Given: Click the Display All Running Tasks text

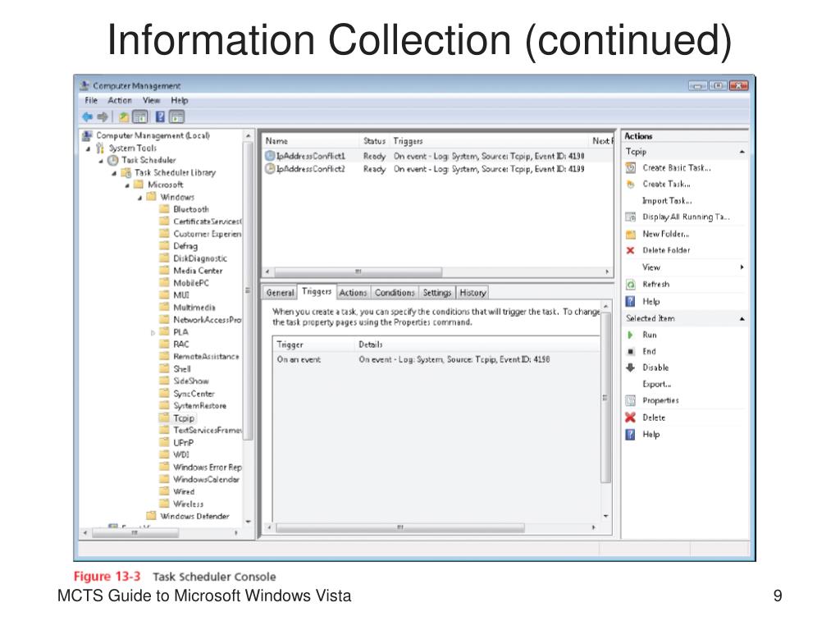Looking at the screenshot, I should (687, 217).
